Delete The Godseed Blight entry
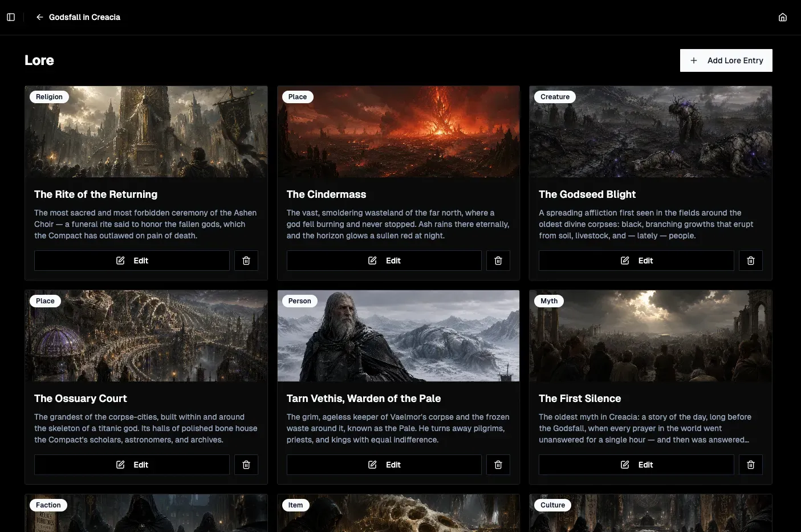 pos(751,261)
